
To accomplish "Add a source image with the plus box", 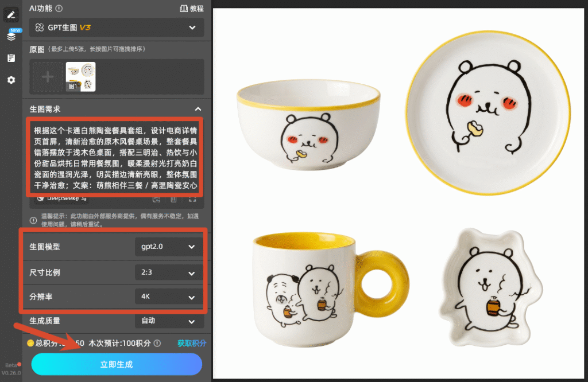I will tap(47, 77).
